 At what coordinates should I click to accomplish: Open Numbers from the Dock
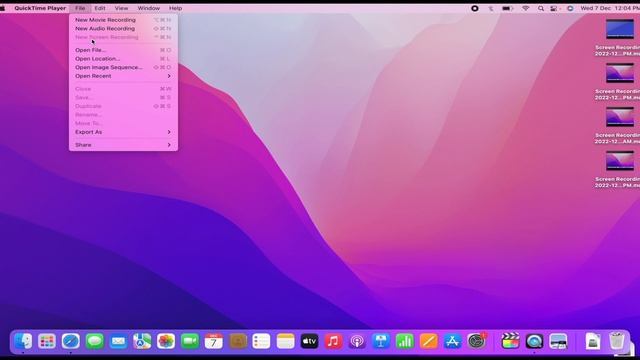[x=404, y=341]
